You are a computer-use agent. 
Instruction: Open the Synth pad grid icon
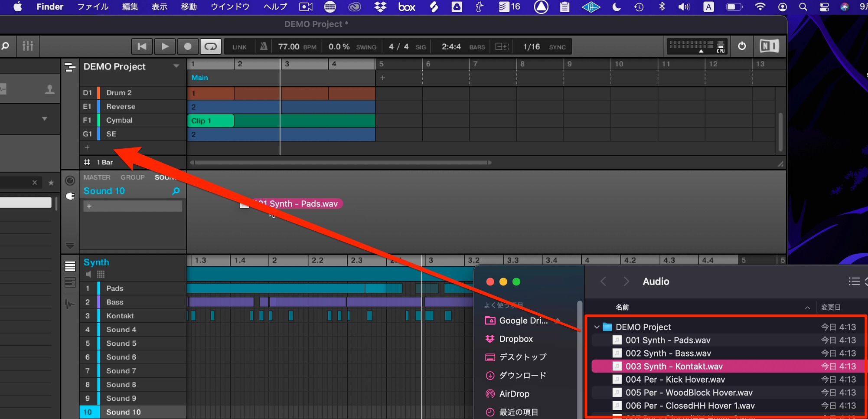101,274
